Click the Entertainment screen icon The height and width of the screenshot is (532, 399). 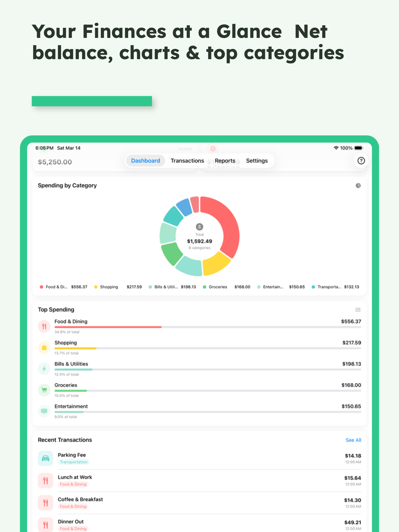point(44,411)
